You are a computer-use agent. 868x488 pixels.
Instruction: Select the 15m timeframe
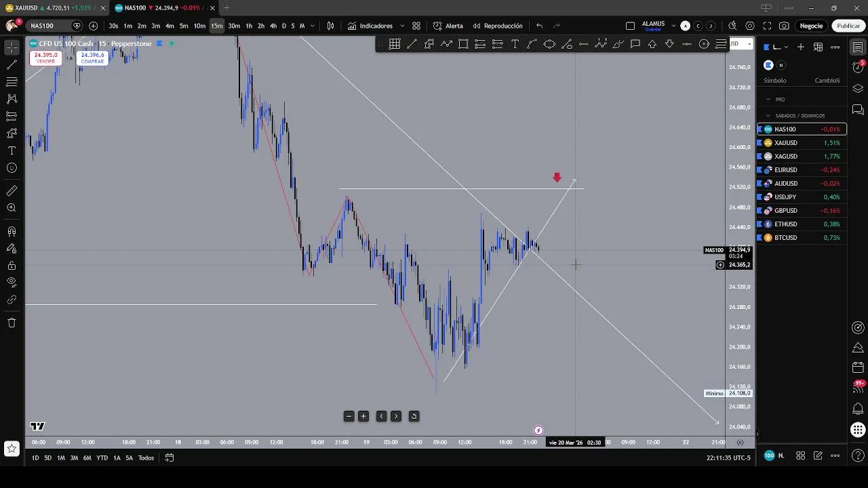click(x=216, y=26)
